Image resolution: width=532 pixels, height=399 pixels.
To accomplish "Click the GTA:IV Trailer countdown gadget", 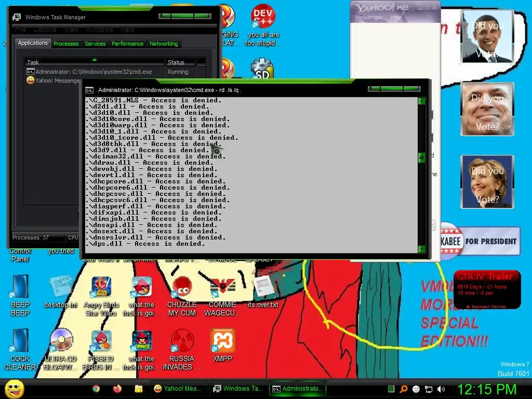I will (487, 289).
